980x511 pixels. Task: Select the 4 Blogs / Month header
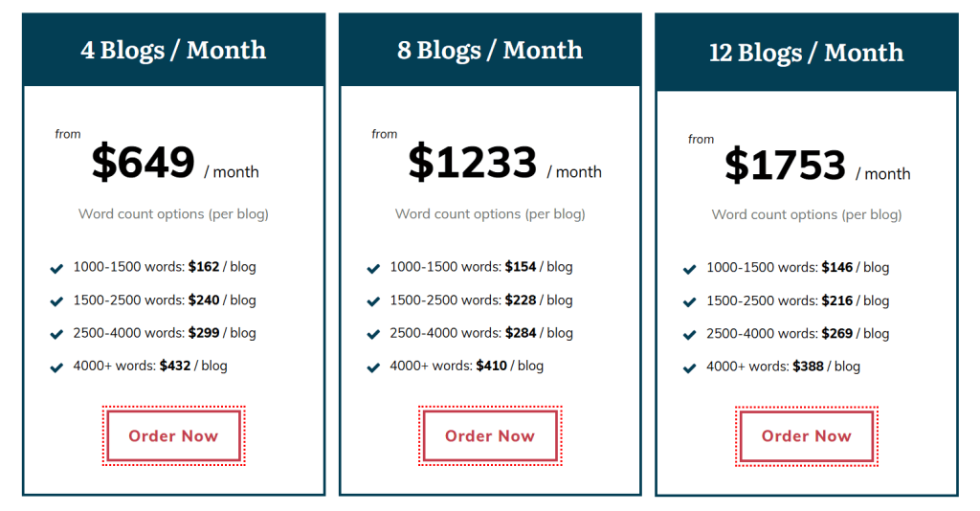[x=173, y=50]
